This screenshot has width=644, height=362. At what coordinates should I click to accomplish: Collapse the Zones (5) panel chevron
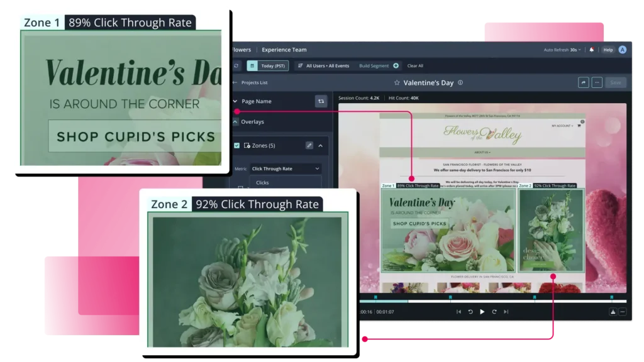click(321, 145)
